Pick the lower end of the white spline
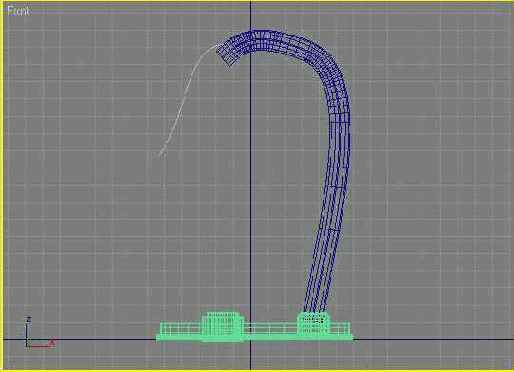 162,153
